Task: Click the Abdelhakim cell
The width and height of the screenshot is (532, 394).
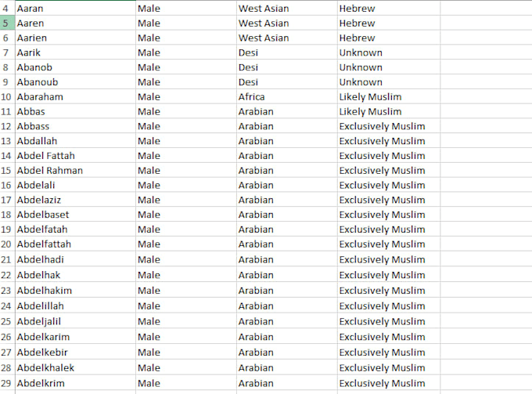Action: 75,291
